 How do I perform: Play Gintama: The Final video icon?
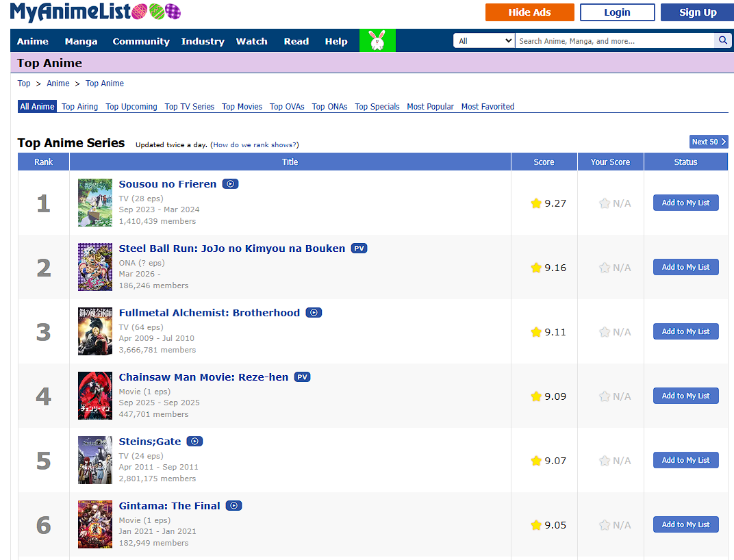click(x=233, y=506)
